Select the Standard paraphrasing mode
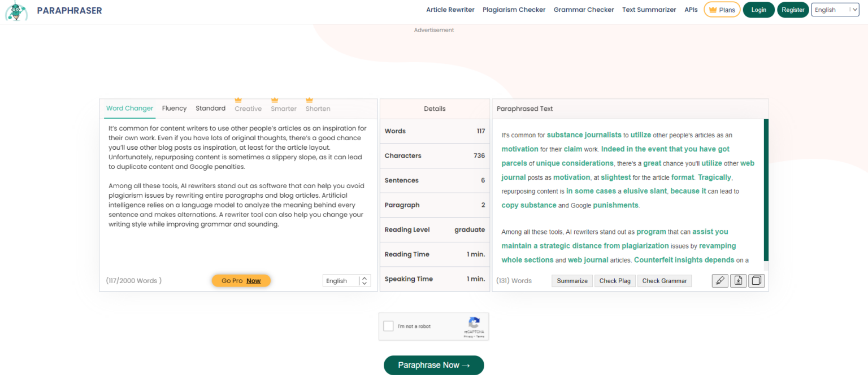 click(x=210, y=108)
